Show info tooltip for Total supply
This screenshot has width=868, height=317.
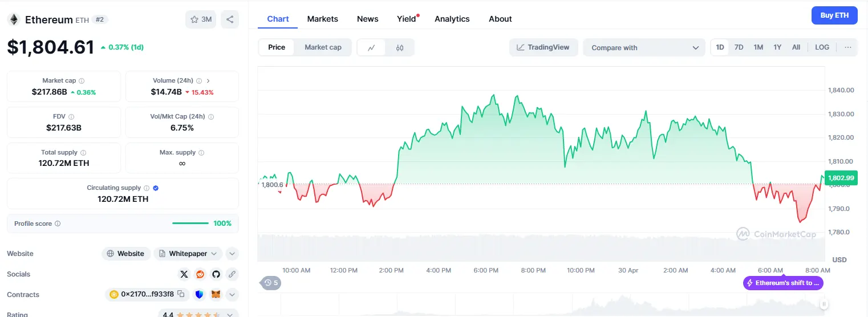pos(83,153)
